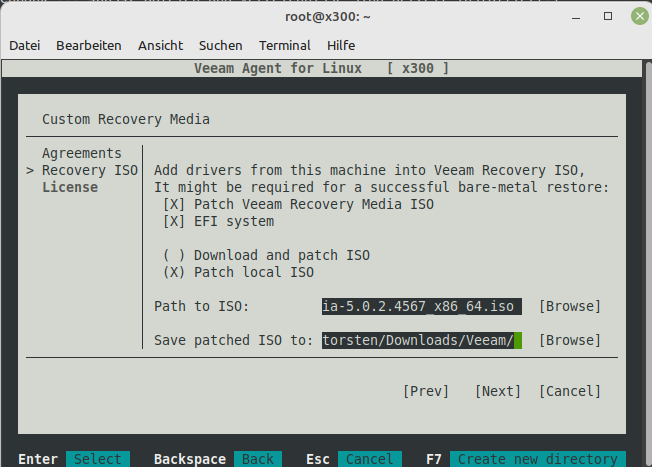Browse for the Path to ISO file
This screenshot has width=652, height=467.
pyautogui.click(x=570, y=306)
